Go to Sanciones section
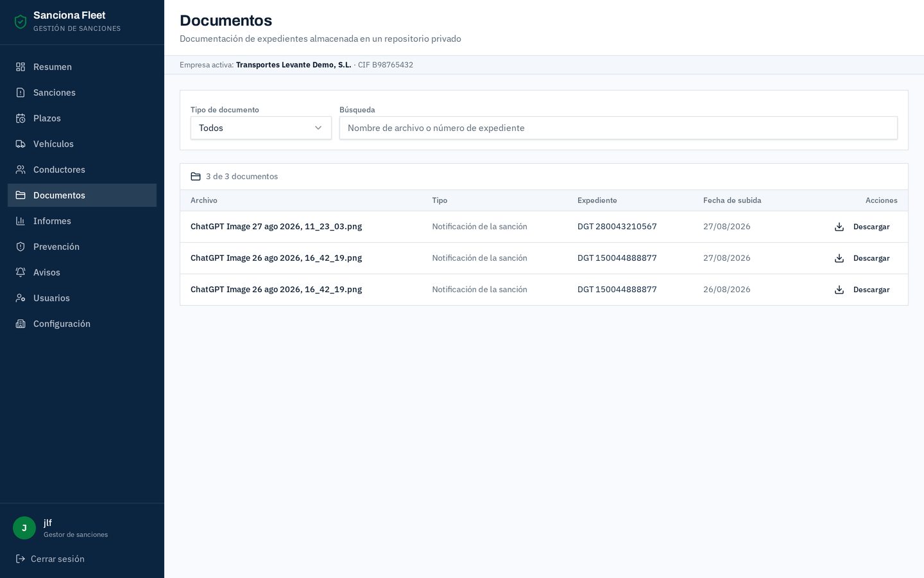The image size is (924, 578). [x=82, y=92]
